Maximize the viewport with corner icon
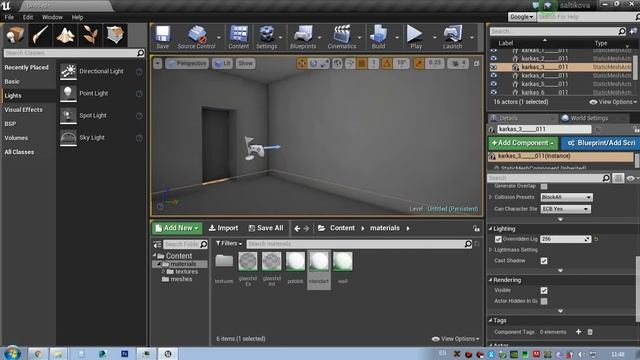 (476, 64)
